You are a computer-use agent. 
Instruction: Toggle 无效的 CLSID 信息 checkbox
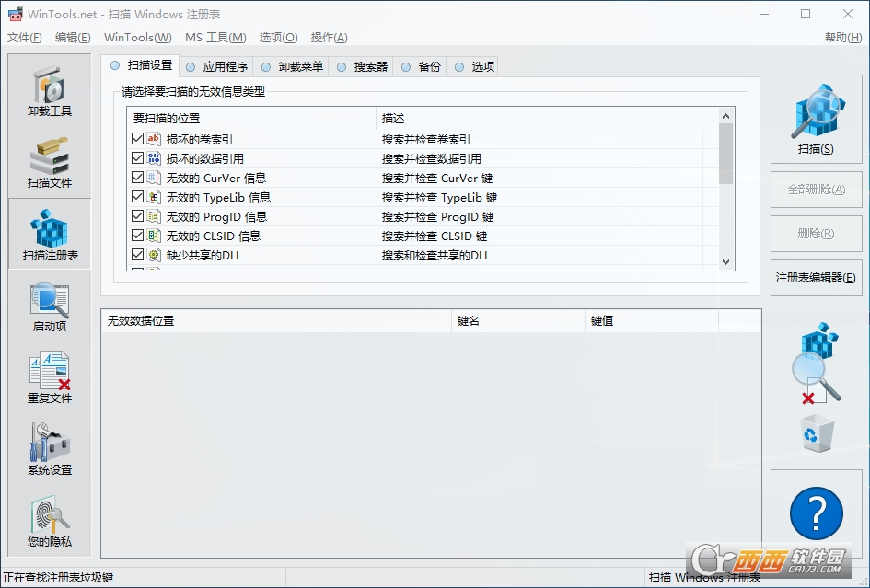(x=137, y=236)
